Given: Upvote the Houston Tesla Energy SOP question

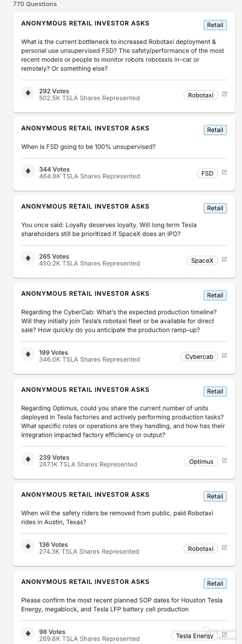Looking at the screenshot, I should pyautogui.click(x=28, y=633).
